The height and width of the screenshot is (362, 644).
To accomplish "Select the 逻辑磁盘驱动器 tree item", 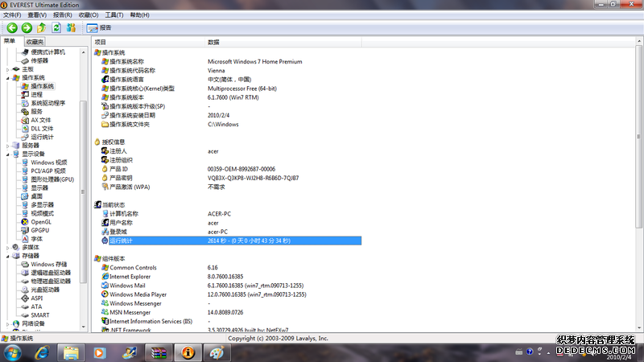I will pos(51,273).
